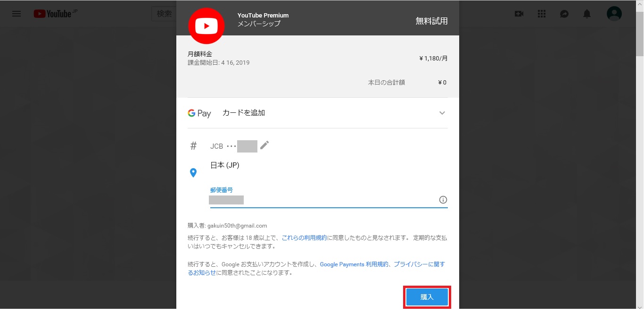Image resolution: width=644 pixels, height=314 pixels.
Task: Open YouTube notifications bell
Action: pos(586,14)
